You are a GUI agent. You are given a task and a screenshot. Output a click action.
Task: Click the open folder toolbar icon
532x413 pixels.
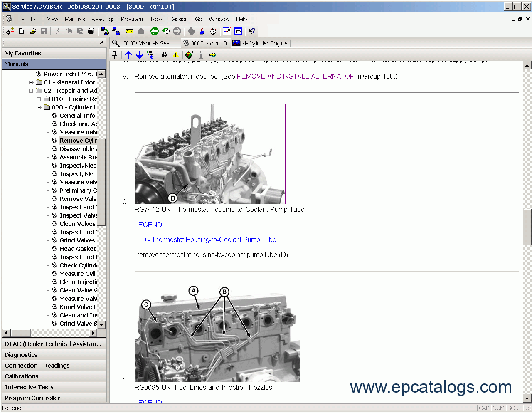(32, 31)
